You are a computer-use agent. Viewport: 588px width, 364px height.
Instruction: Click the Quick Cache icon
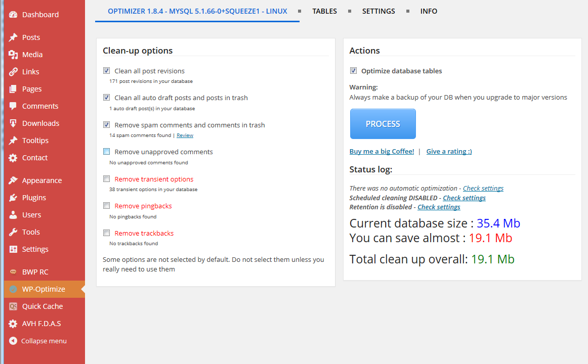[x=13, y=306]
